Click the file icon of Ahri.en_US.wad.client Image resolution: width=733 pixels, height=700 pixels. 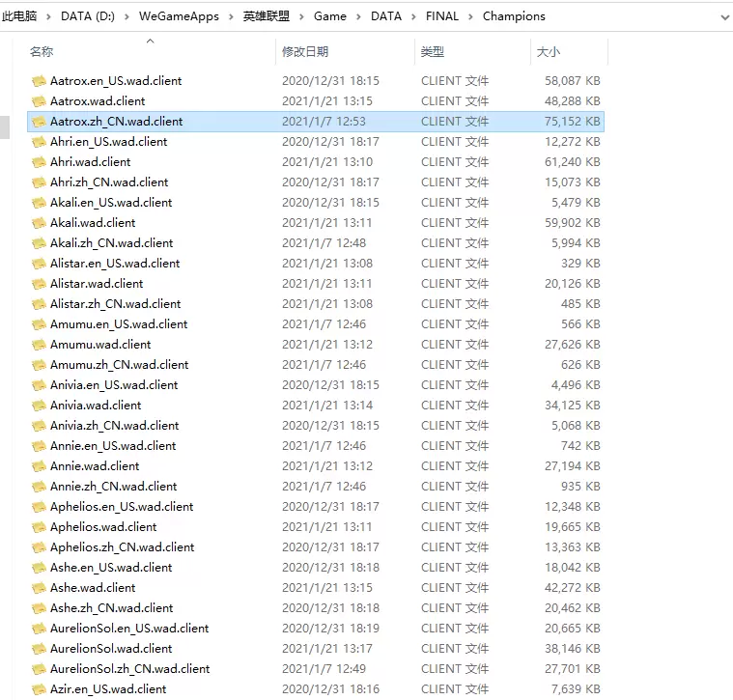pyautogui.click(x=39, y=142)
